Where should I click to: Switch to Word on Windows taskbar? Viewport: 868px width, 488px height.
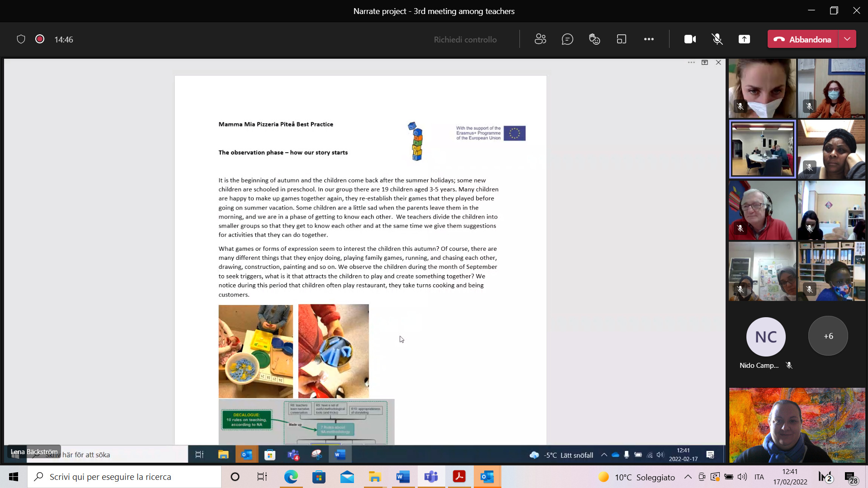403,477
